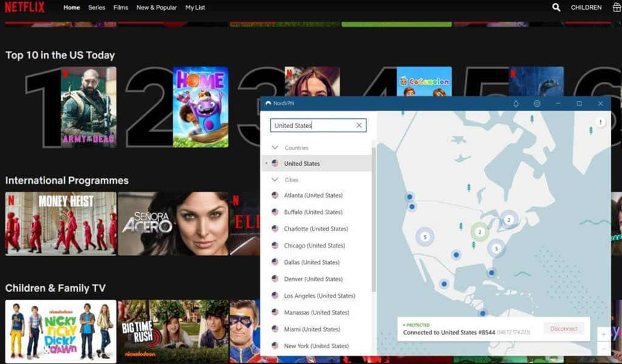Select the east coast cluster marker labeled 5
Screen dimensions: 622x364
496,249
